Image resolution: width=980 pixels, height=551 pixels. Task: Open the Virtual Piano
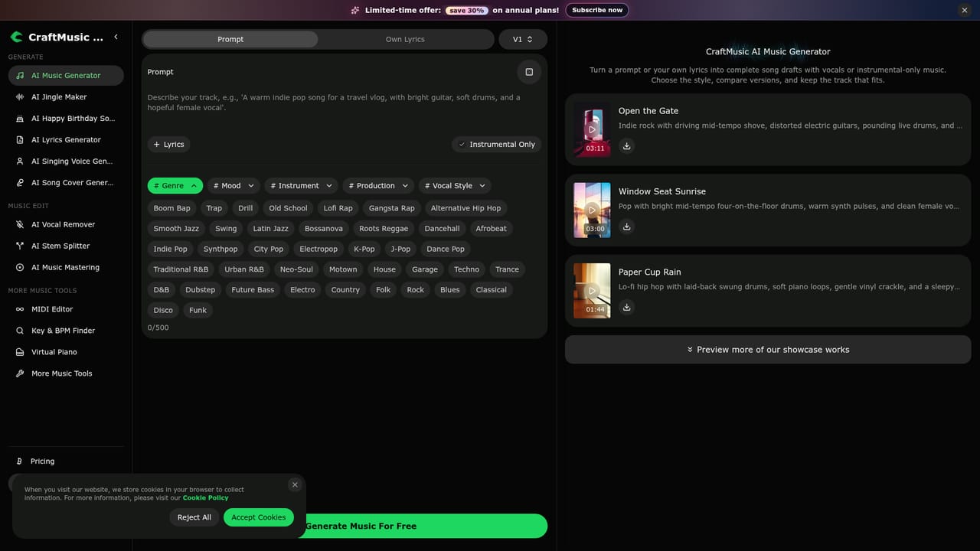tap(66, 352)
